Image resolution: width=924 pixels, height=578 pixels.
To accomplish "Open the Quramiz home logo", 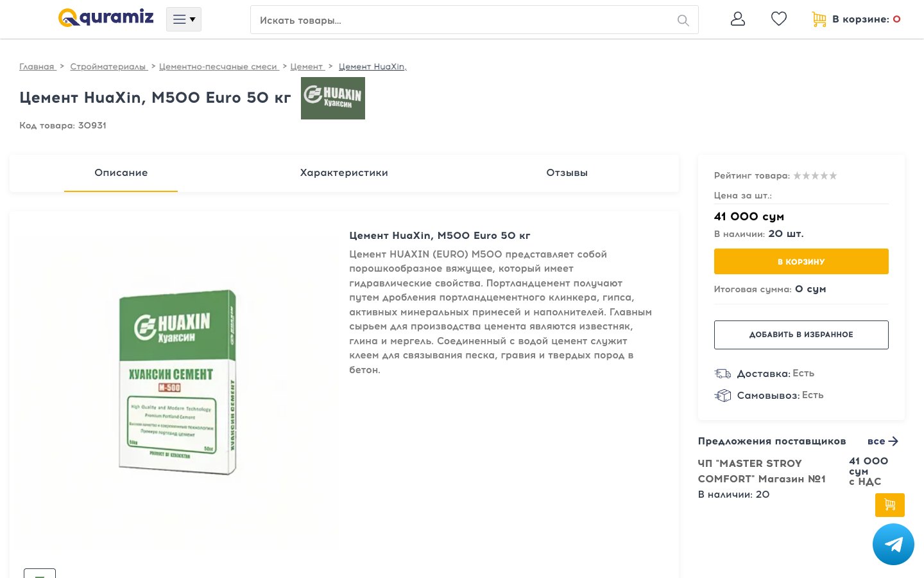I will tap(106, 17).
